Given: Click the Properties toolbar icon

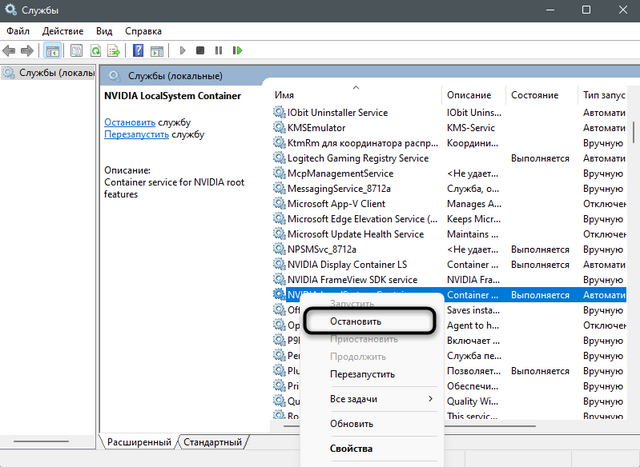Looking at the screenshot, I should [76, 51].
